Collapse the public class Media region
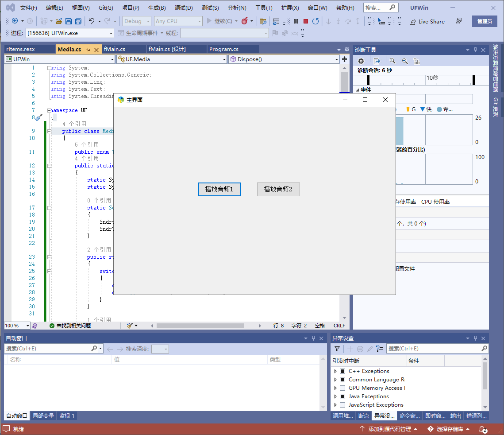 pyautogui.click(x=49, y=131)
